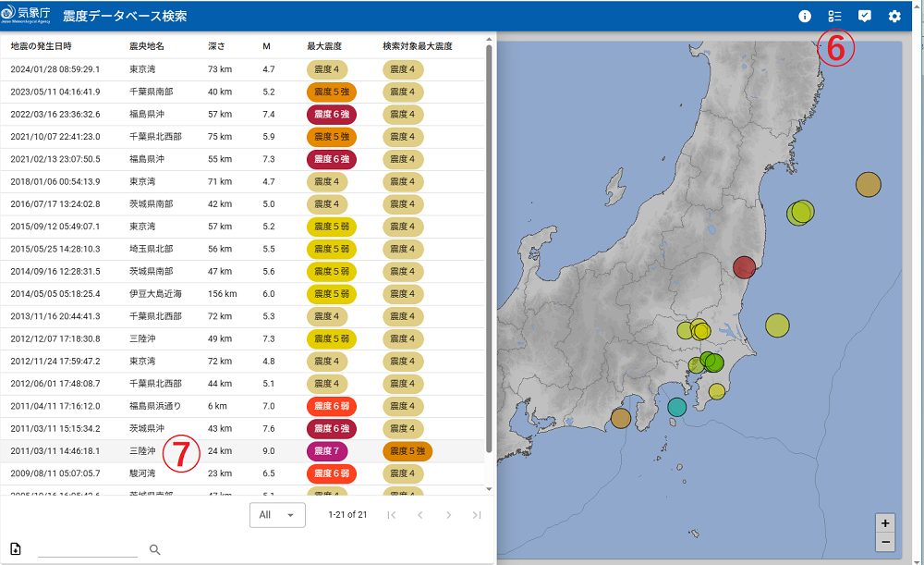Image resolution: width=924 pixels, height=565 pixels.
Task: Open settings with the gear icon
Action: 894,16
